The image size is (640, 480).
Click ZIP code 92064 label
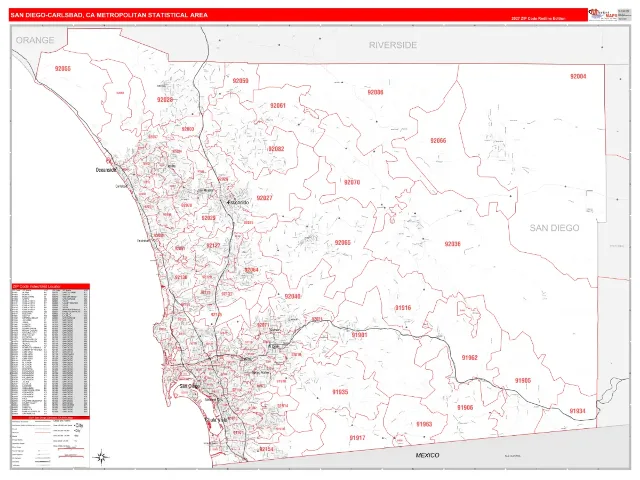pyautogui.click(x=251, y=270)
